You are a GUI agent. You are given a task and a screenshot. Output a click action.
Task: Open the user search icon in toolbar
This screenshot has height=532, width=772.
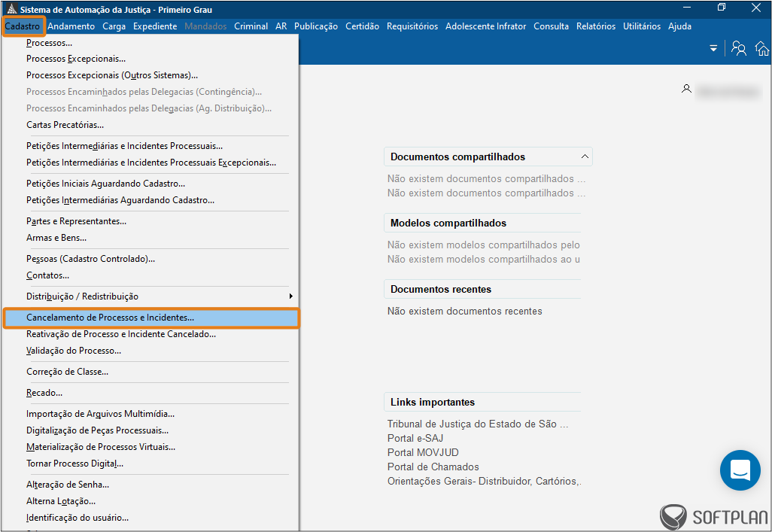739,48
